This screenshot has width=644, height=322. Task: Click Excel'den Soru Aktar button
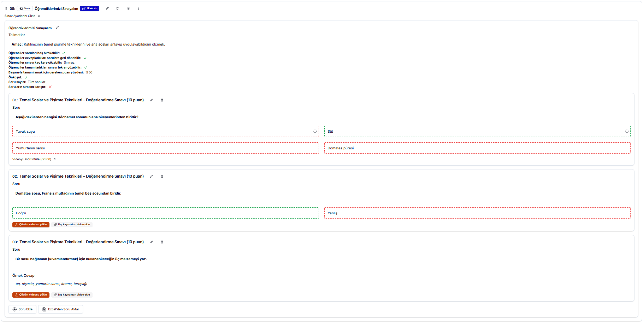click(60, 309)
